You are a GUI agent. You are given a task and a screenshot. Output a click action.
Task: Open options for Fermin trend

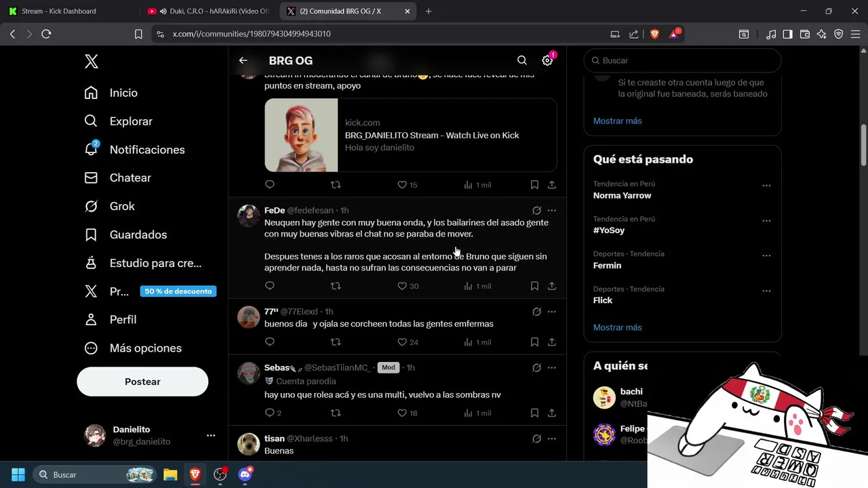[x=766, y=256]
